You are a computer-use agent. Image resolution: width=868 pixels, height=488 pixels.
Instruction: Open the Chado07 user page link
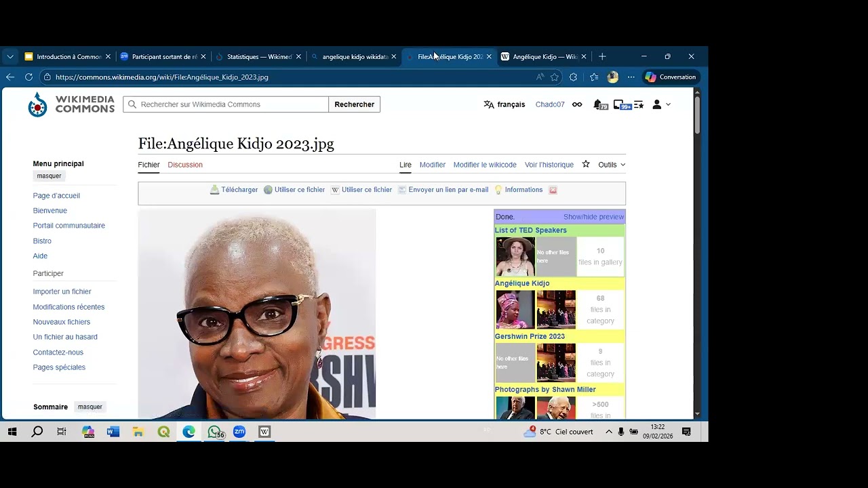(x=550, y=104)
